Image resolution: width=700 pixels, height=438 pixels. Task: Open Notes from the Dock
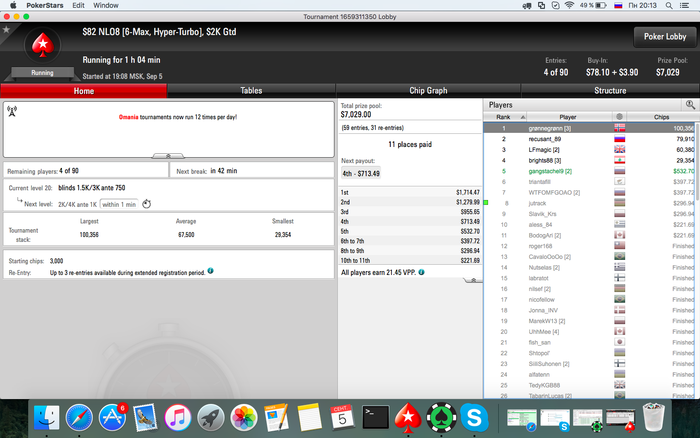[x=309, y=418]
